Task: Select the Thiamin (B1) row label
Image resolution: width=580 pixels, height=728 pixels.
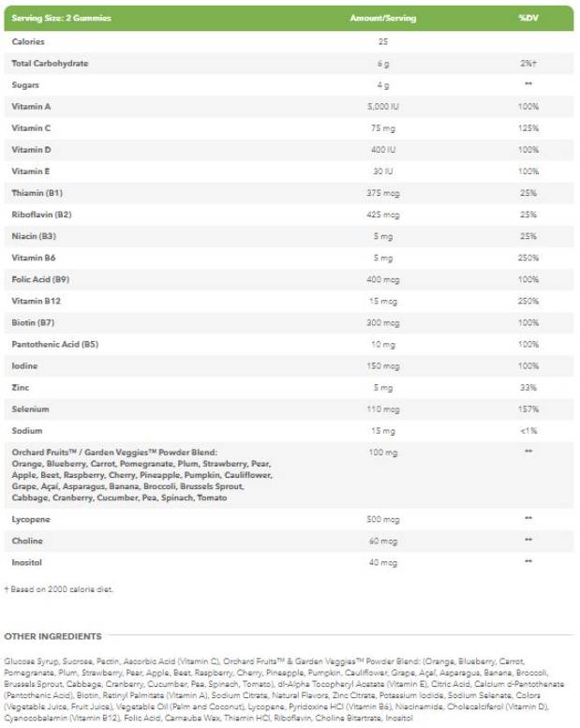Action: (x=37, y=192)
